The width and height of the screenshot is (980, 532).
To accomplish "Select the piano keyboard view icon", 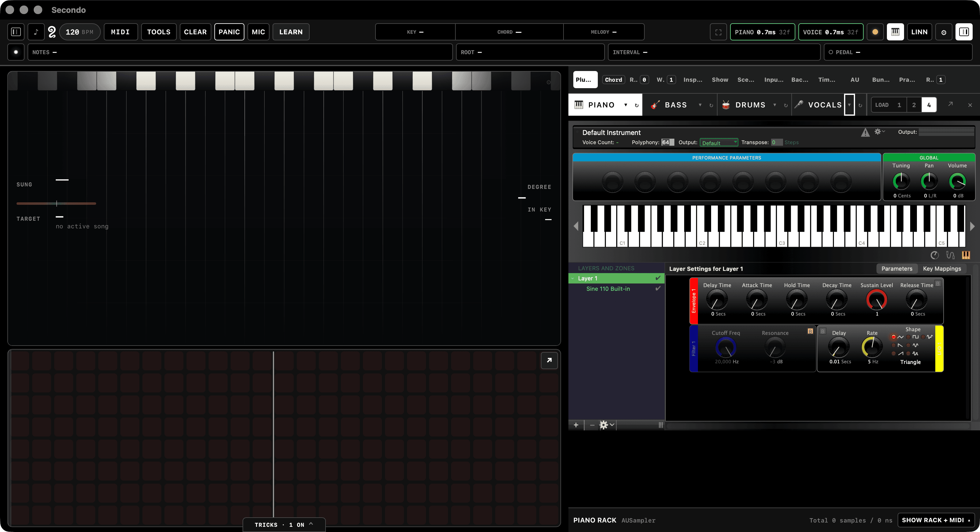I will (x=895, y=32).
